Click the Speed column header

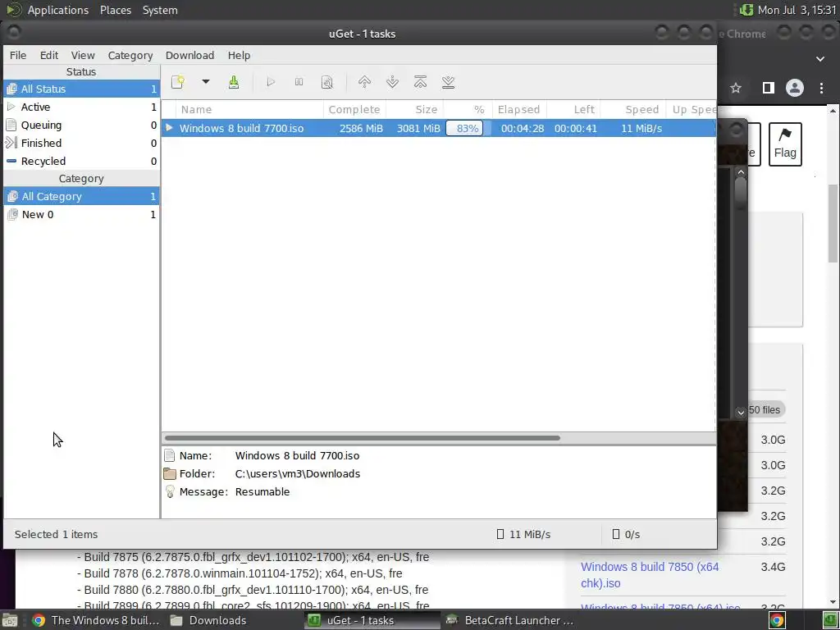point(632,109)
